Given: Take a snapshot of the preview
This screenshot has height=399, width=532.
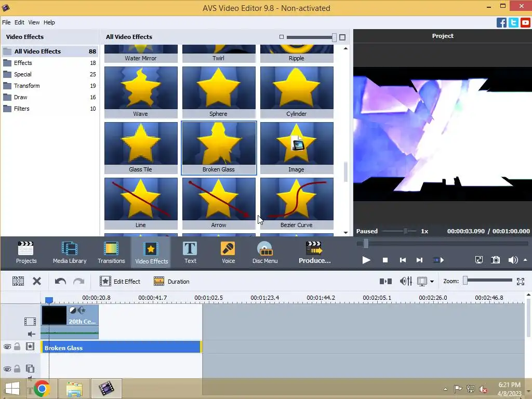Looking at the screenshot, I should (x=495, y=260).
